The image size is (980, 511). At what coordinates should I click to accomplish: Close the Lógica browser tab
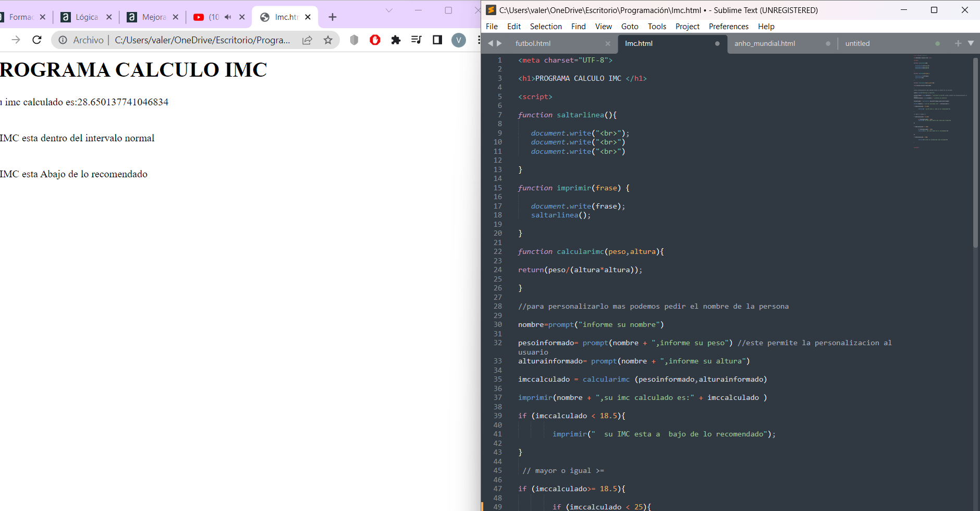coord(109,17)
